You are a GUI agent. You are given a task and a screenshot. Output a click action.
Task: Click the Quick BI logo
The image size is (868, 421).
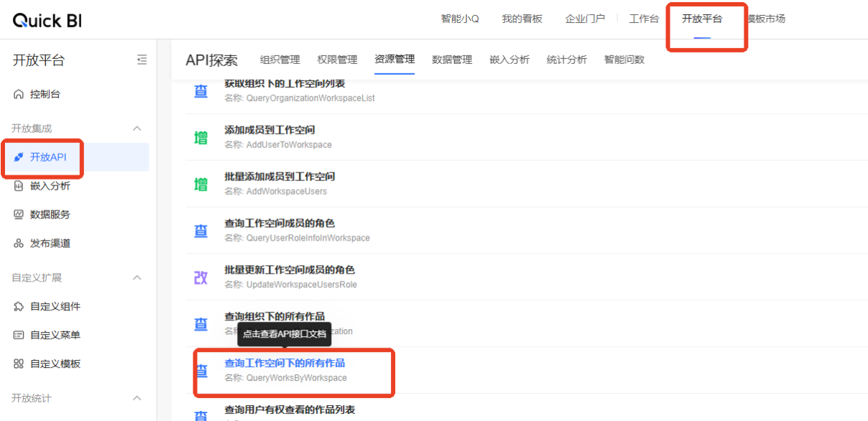pyautogui.click(x=47, y=20)
